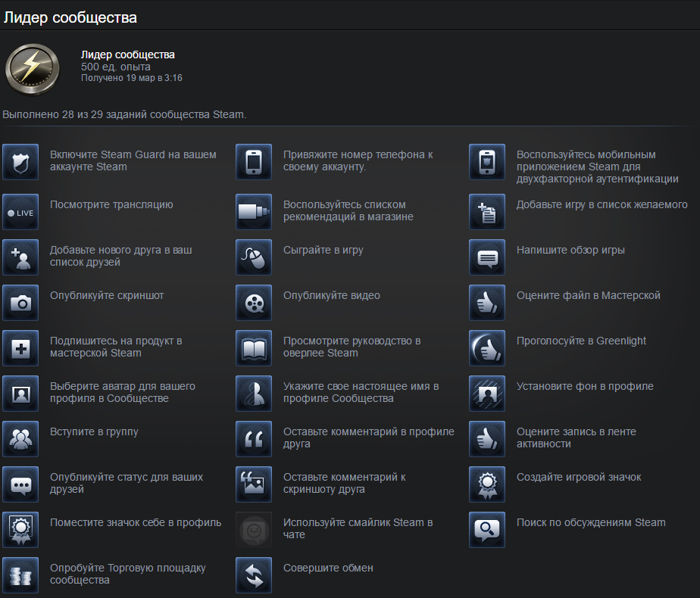
Task: Select the mouse play game icon
Action: (254, 257)
